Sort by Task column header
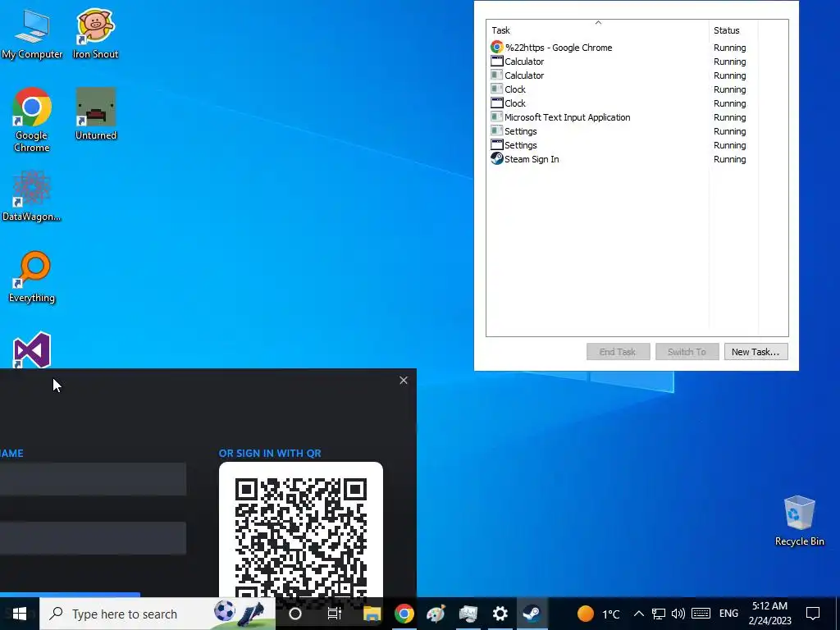 [x=598, y=30]
